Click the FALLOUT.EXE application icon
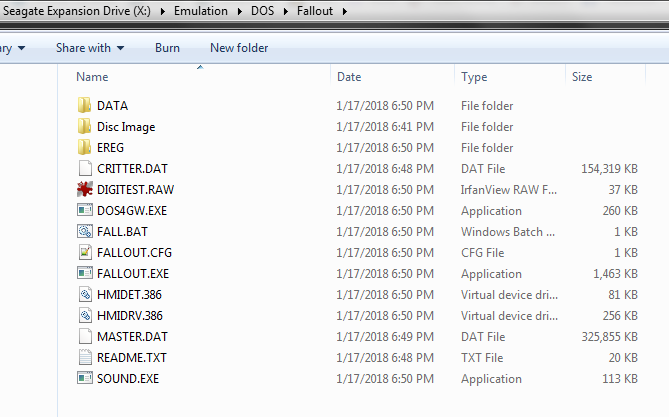Image resolution: width=669 pixels, height=417 pixels. 85,273
